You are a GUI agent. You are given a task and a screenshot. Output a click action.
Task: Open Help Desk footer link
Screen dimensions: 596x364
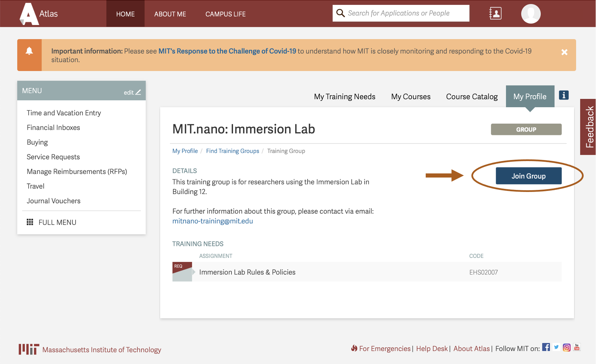tap(432, 349)
